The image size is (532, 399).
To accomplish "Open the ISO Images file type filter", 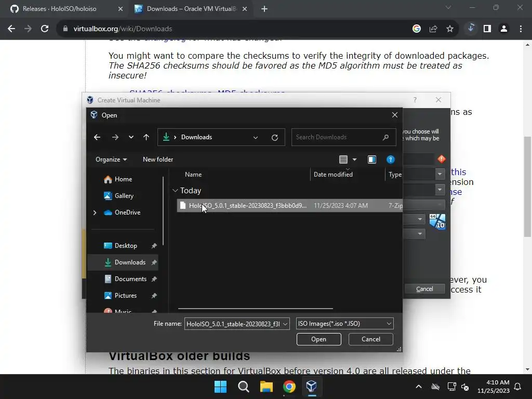I will (345, 324).
